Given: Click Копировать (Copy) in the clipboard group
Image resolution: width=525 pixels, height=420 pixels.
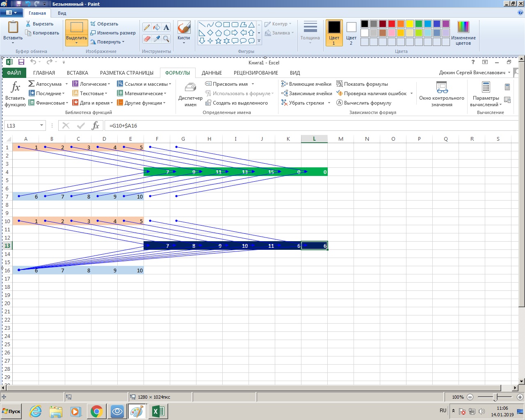Looking at the screenshot, I should click(x=42, y=33).
